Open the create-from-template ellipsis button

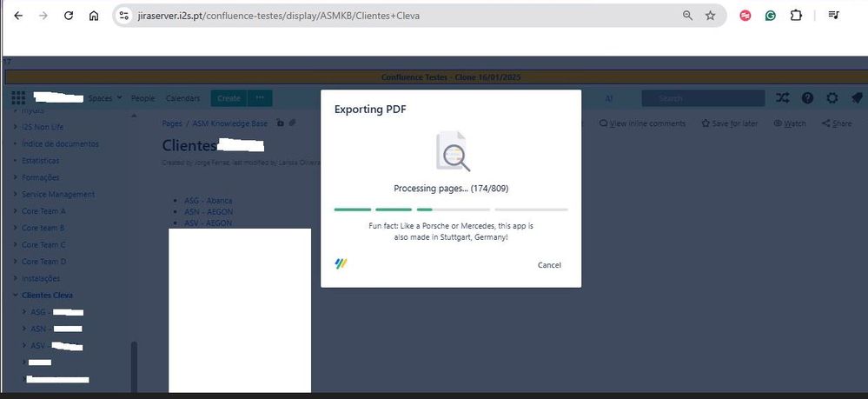[260, 98]
